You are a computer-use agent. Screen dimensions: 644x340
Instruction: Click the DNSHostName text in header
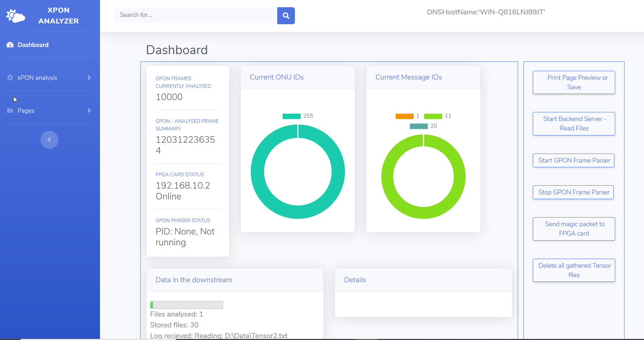(486, 12)
